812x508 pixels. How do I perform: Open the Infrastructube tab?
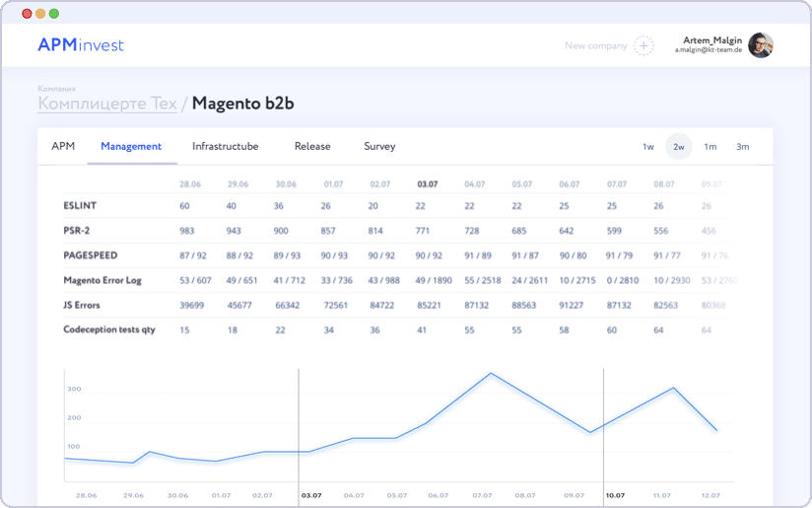(225, 146)
